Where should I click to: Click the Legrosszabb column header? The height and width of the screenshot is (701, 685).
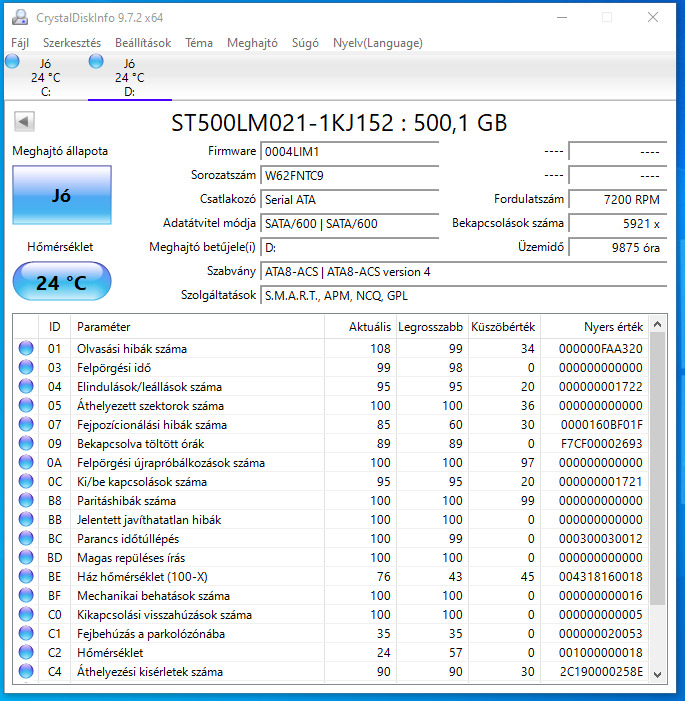tap(431, 327)
